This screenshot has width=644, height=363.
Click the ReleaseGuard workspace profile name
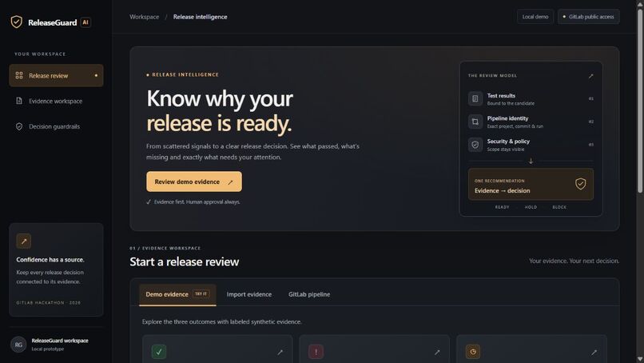(60, 341)
